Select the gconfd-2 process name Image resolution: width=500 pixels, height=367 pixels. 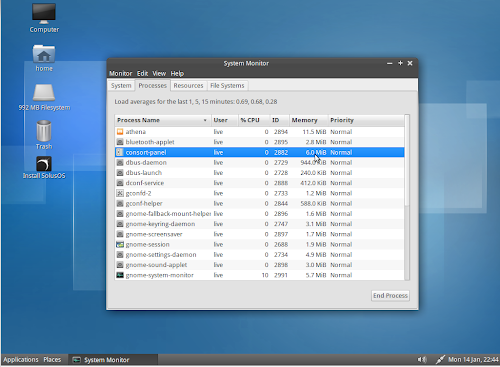138,193
